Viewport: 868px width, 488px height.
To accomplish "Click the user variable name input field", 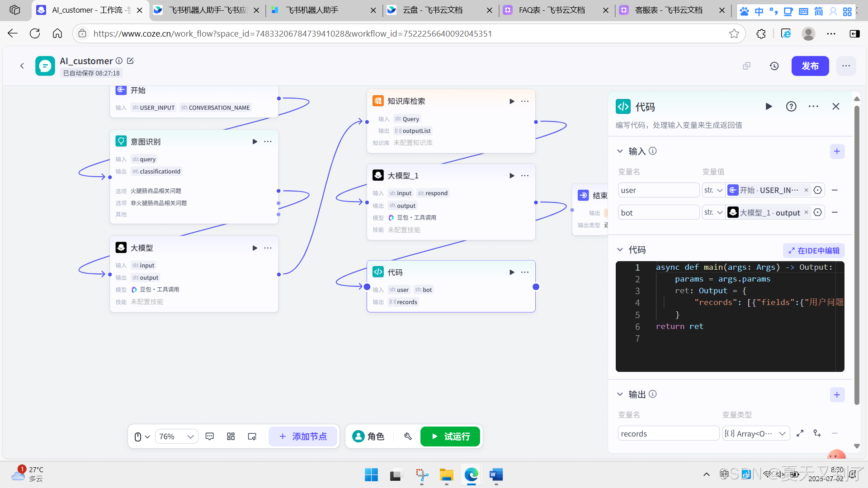I will tap(658, 190).
